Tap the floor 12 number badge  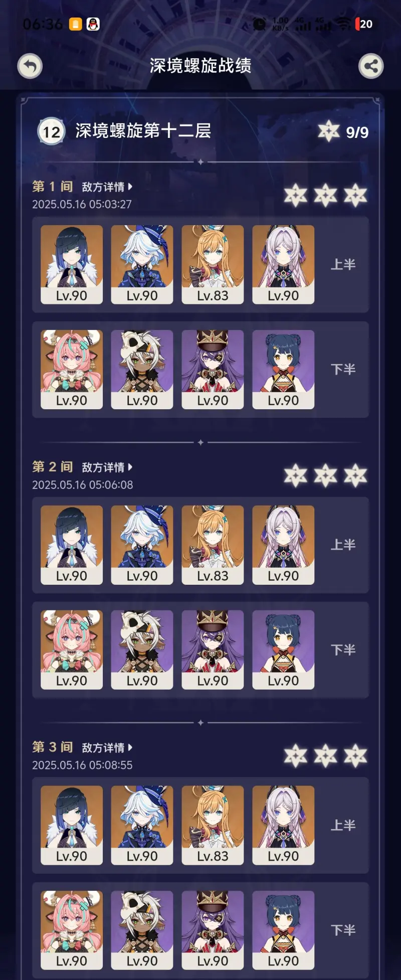pos(51,131)
